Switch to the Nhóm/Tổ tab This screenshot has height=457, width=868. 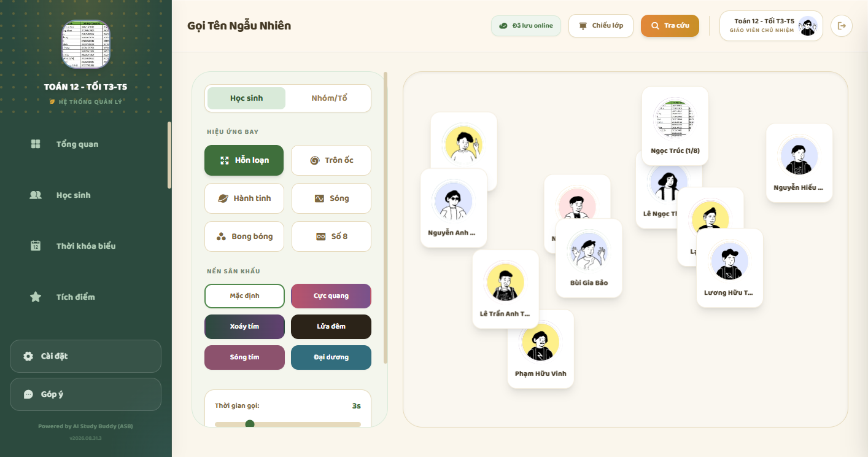329,98
